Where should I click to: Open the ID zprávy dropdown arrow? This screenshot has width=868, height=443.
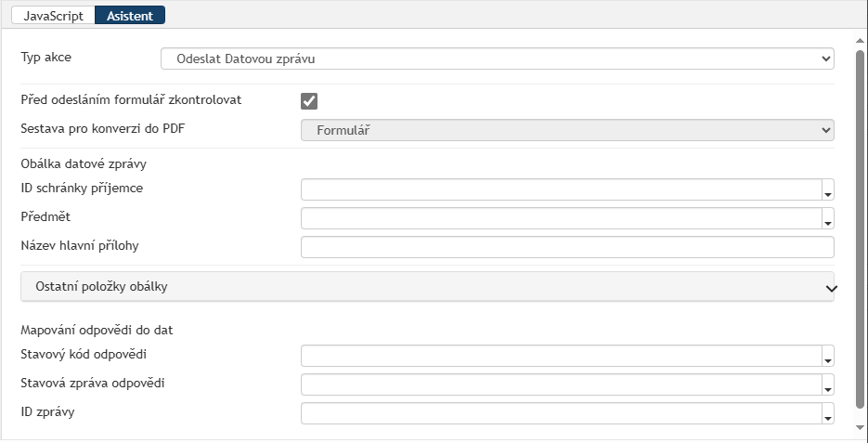828,413
